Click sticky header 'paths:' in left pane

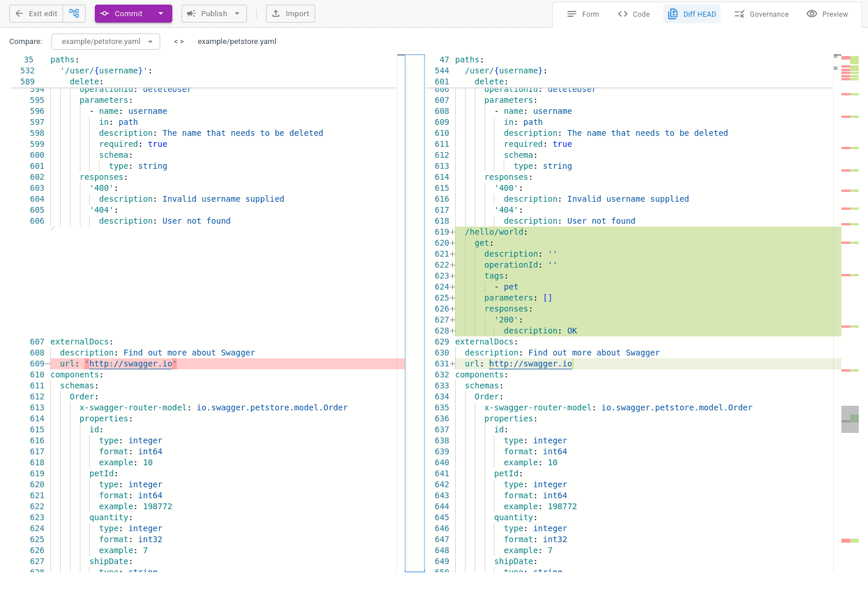[65, 60]
